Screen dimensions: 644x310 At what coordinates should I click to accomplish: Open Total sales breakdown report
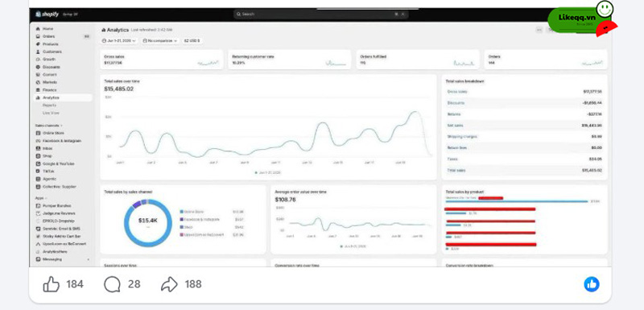[x=464, y=81]
